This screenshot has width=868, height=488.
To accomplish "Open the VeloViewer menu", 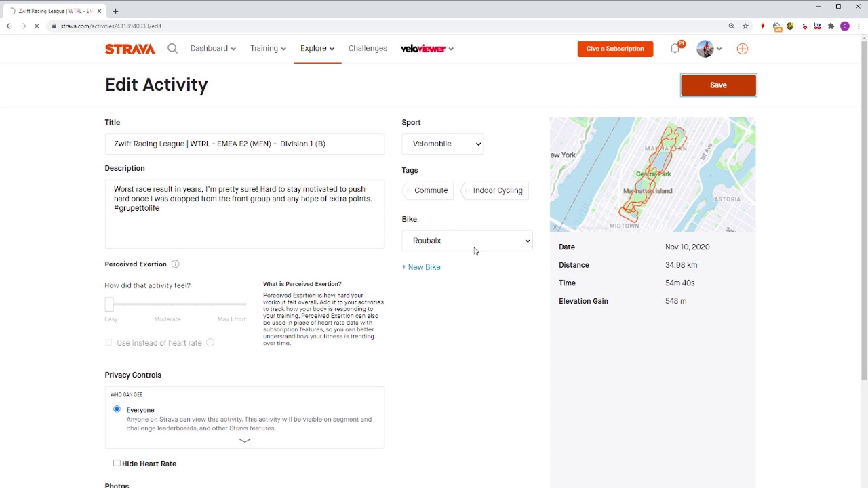I will [x=427, y=49].
